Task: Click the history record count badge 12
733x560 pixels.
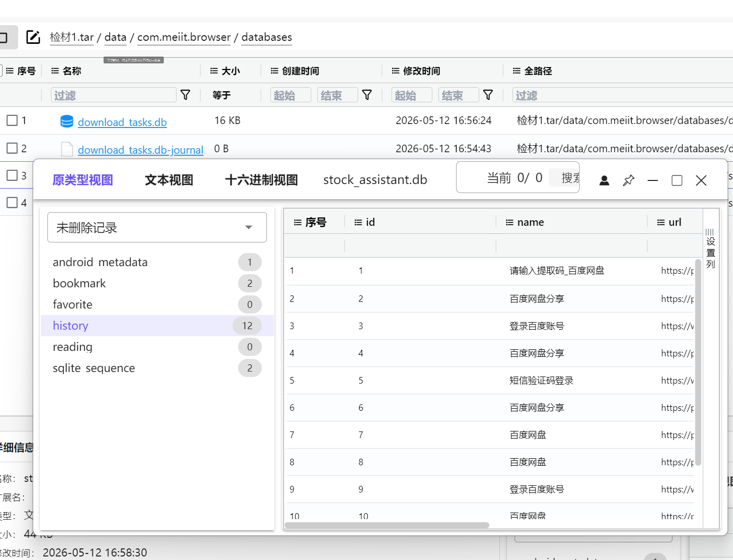Action: pos(247,326)
